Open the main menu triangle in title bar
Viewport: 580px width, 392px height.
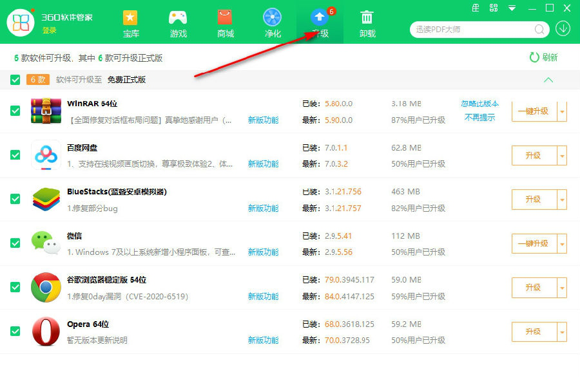click(512, 8)
